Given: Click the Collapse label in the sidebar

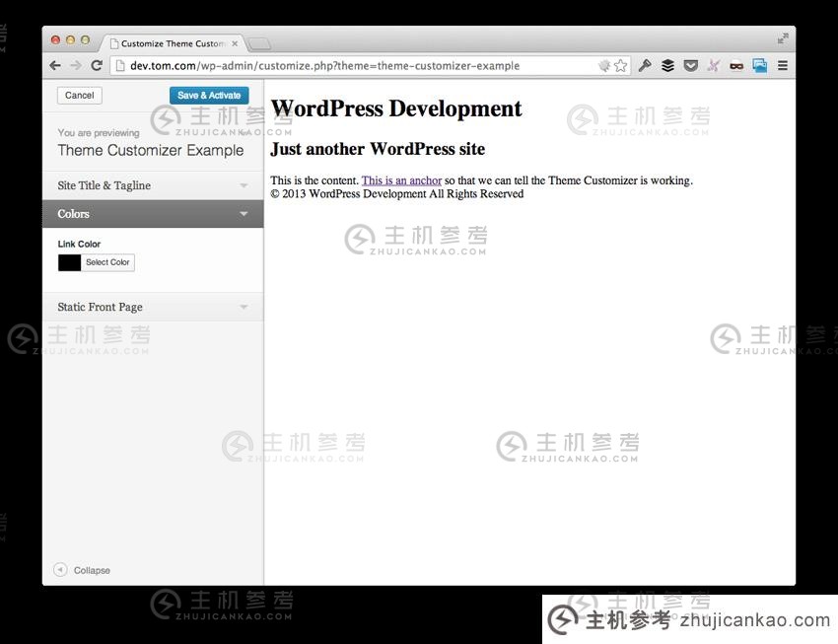Looking at the screenshot, I should click(x=92, y=570).
